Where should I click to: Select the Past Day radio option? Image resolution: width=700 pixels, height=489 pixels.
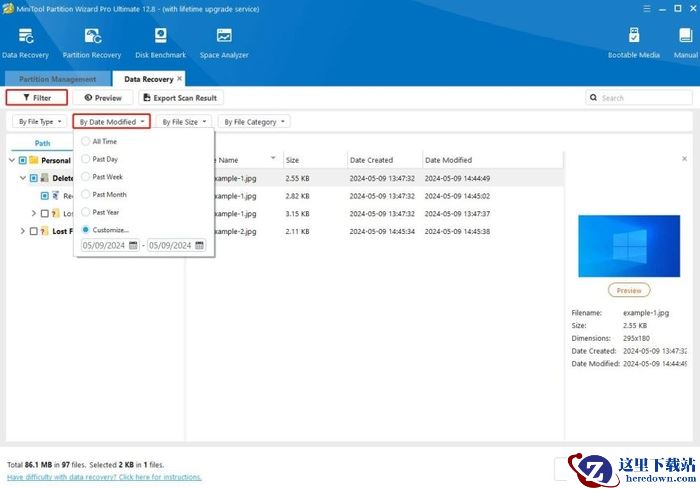tap(86, 159)
